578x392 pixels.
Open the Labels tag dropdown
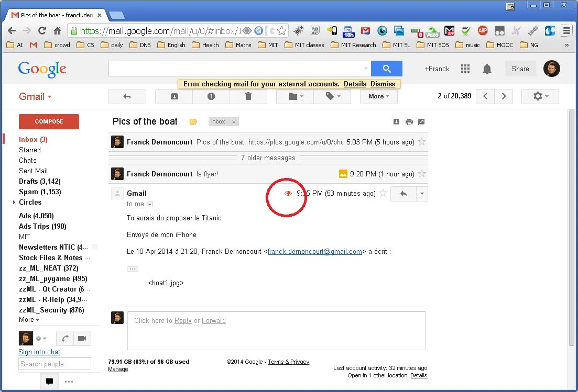(x=333, y=96)
